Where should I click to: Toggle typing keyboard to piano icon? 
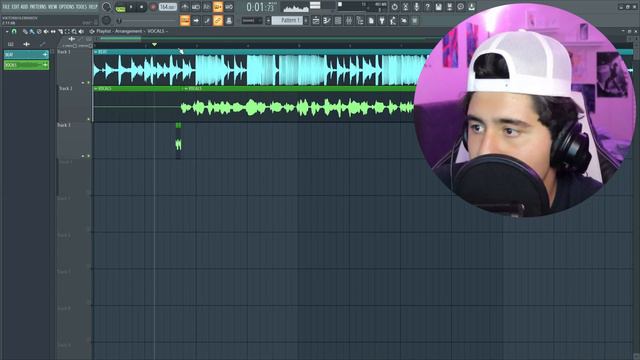coord(185,20)
